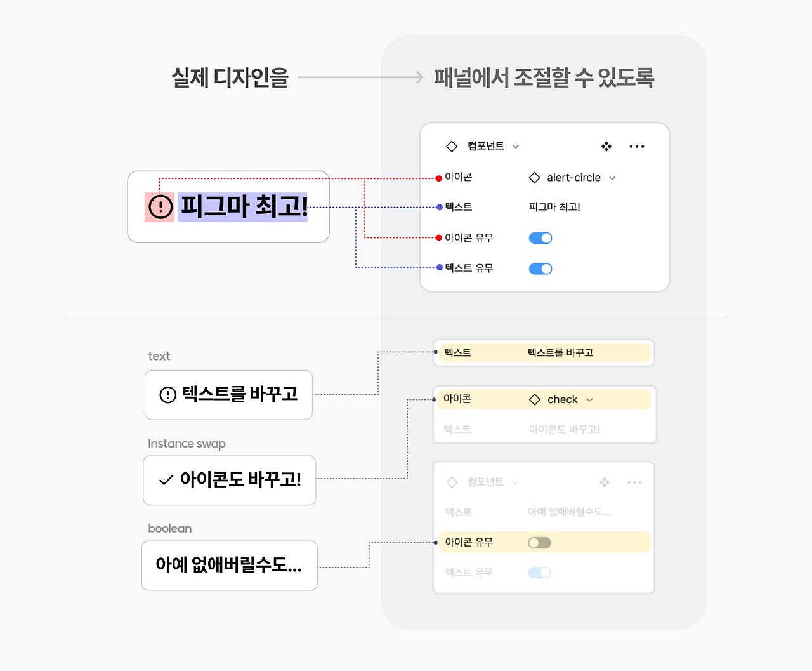Image resolution: width=812 pixels, height=671 pixels.
Task: Click the 텍스트 label with the blue dot
Action: pos(458,207)
